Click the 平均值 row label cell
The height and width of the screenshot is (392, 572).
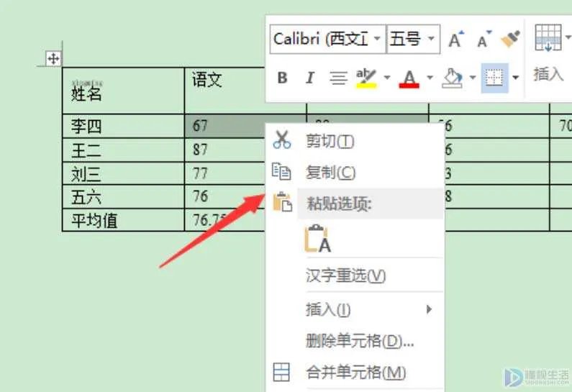123,220
